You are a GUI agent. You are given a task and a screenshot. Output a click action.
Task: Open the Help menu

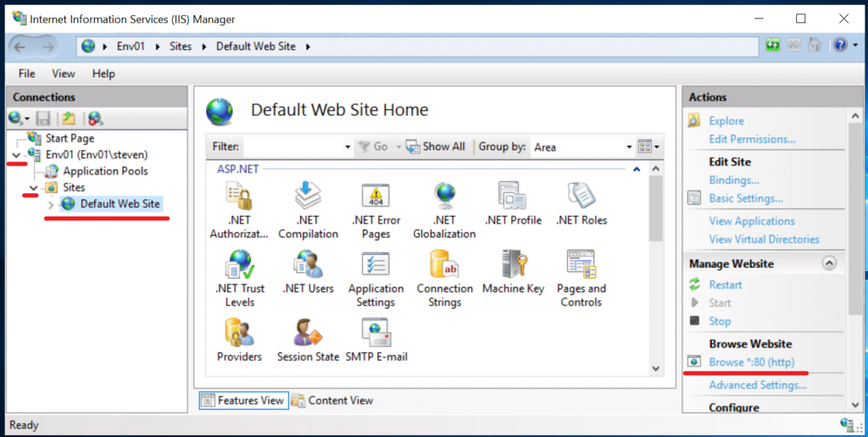pyautogui.click(x=103, y=74)
